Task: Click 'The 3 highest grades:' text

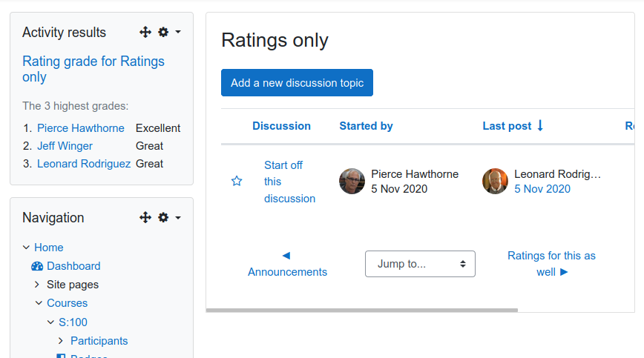Action: tap(76, 106)
